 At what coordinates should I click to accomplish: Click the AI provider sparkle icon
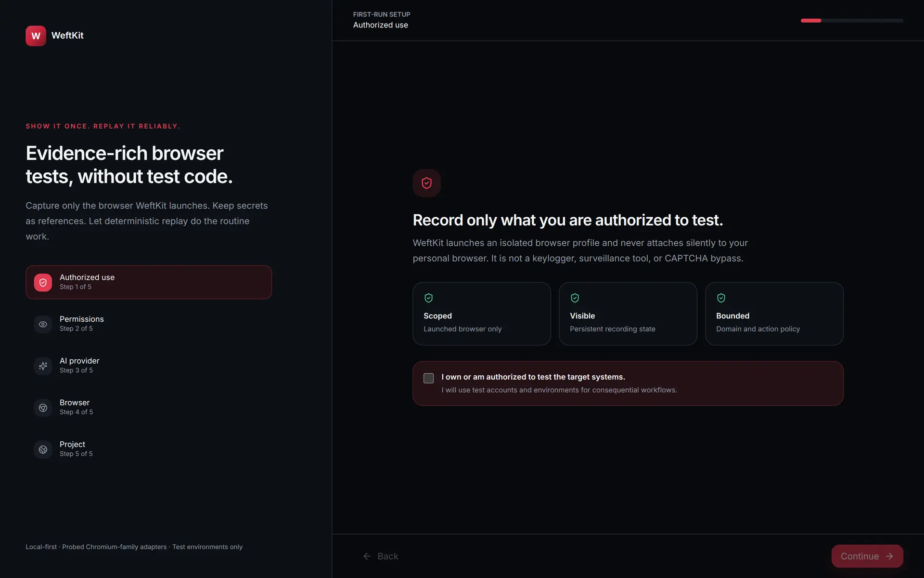click(x=43, y=366)
